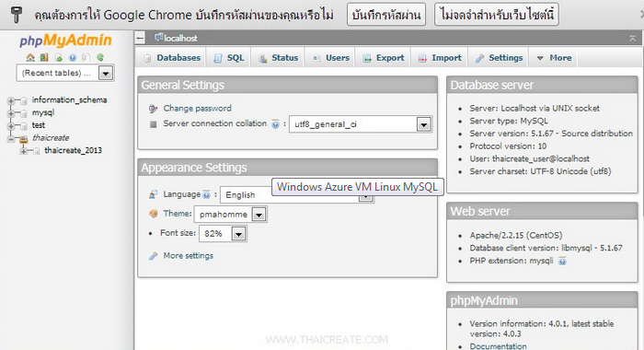644x350 pixels.
Task: Open the Query window icon
Action: (58, 58)
